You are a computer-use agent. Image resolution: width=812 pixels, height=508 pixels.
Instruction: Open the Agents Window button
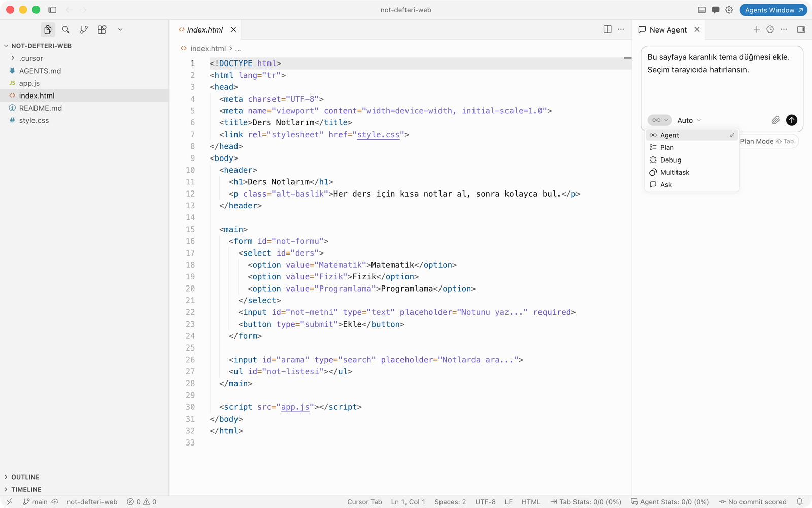pyautogui.click(x=773, y=10)
